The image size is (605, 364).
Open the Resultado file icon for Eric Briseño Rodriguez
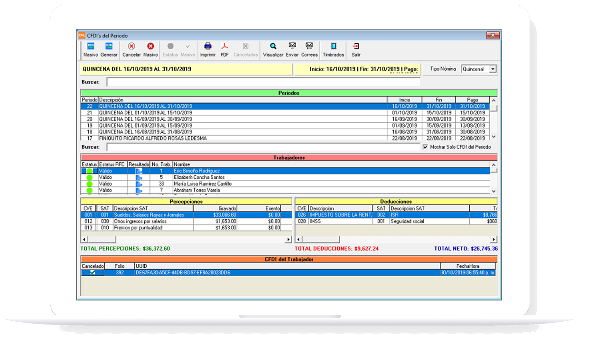click(139, 171)
